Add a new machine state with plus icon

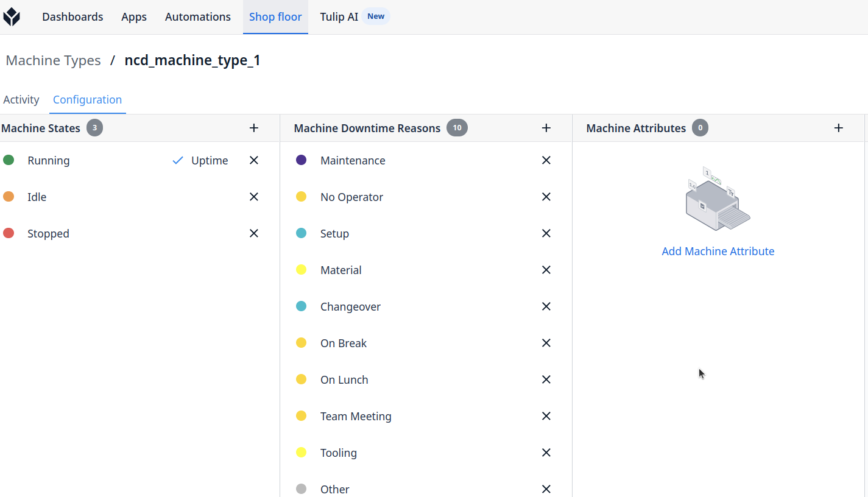tap(254, 128)
